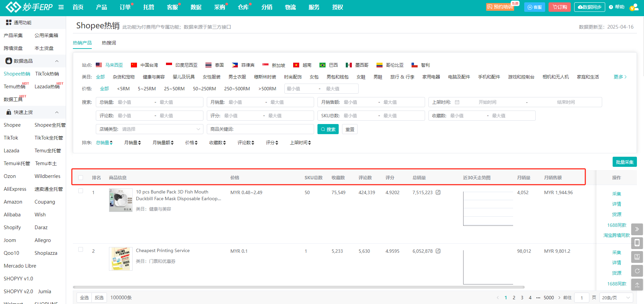Viewport: 644px width, 304px height.
Task: Select the 新加坡 flag icon
Action: [x=265, y=65]
